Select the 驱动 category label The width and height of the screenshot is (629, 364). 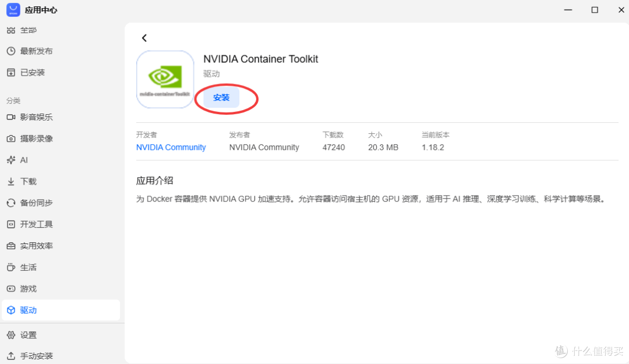(29, 310)
